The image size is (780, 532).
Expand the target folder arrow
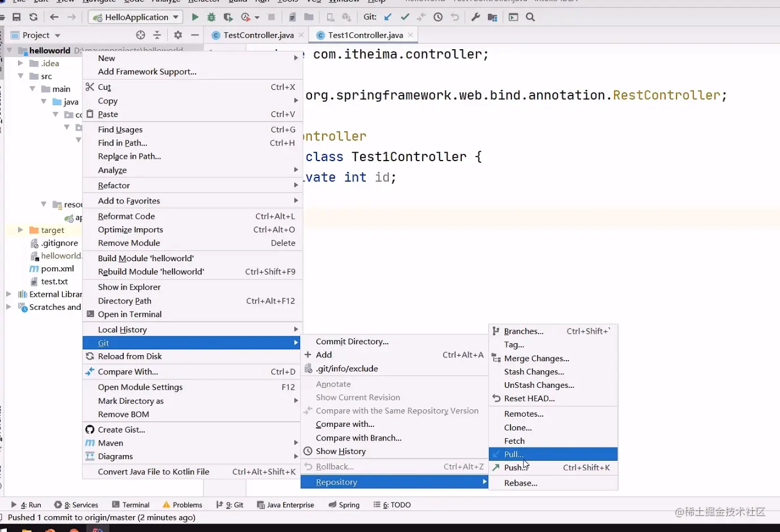coord(20,230)
